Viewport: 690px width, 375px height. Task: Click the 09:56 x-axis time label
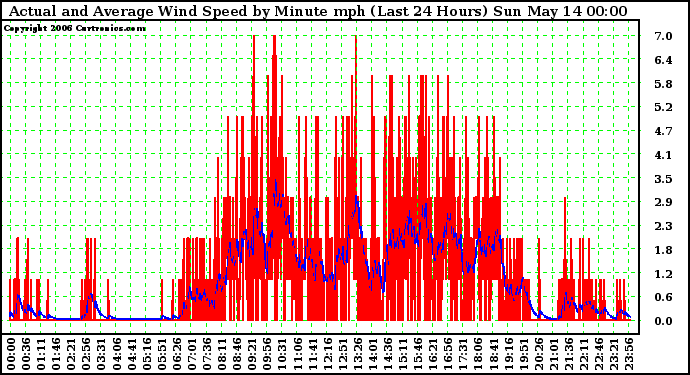tap(267, 354)
